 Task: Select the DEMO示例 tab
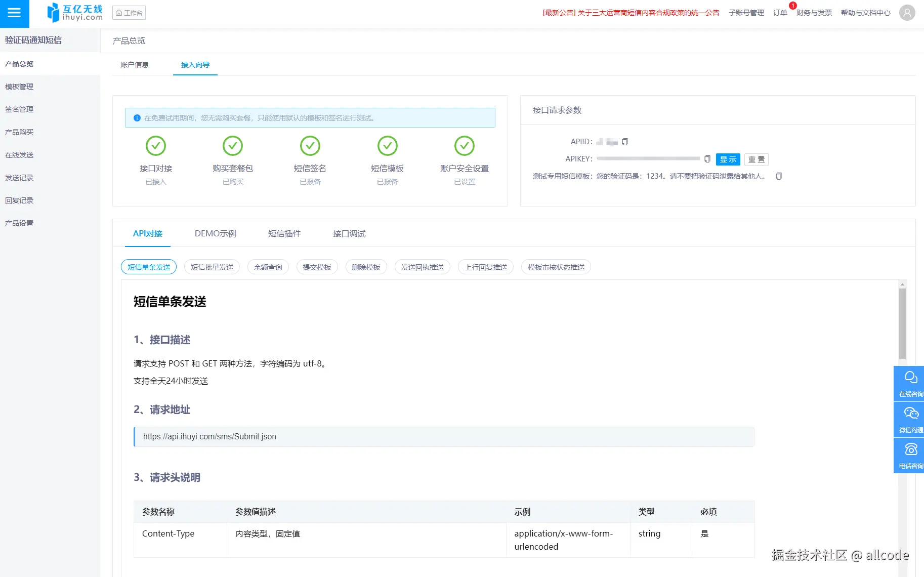coord(216,233)
